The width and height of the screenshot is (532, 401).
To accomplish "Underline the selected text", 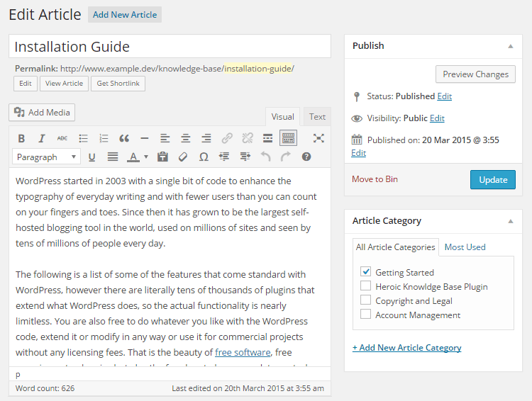I will pos(92,157).
